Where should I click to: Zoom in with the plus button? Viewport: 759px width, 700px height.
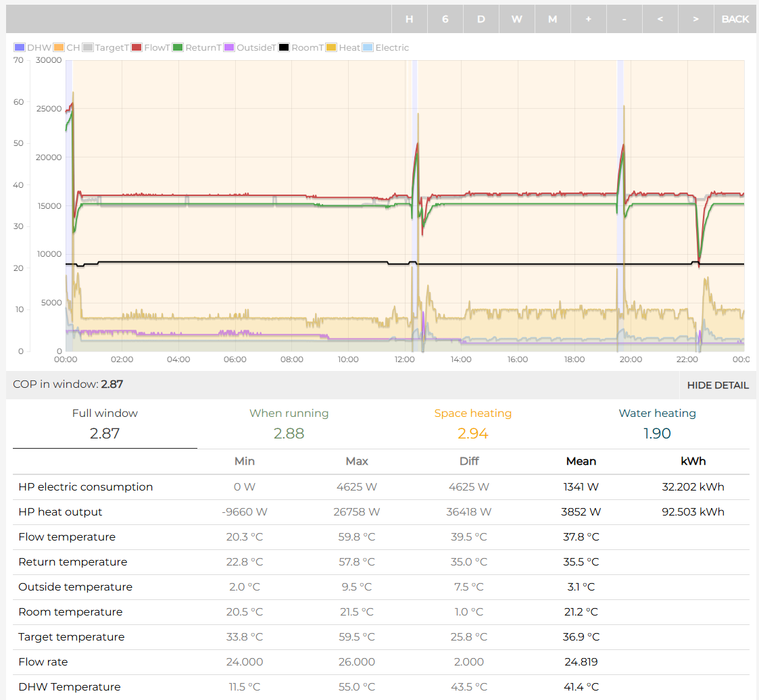tap(588, 19)
